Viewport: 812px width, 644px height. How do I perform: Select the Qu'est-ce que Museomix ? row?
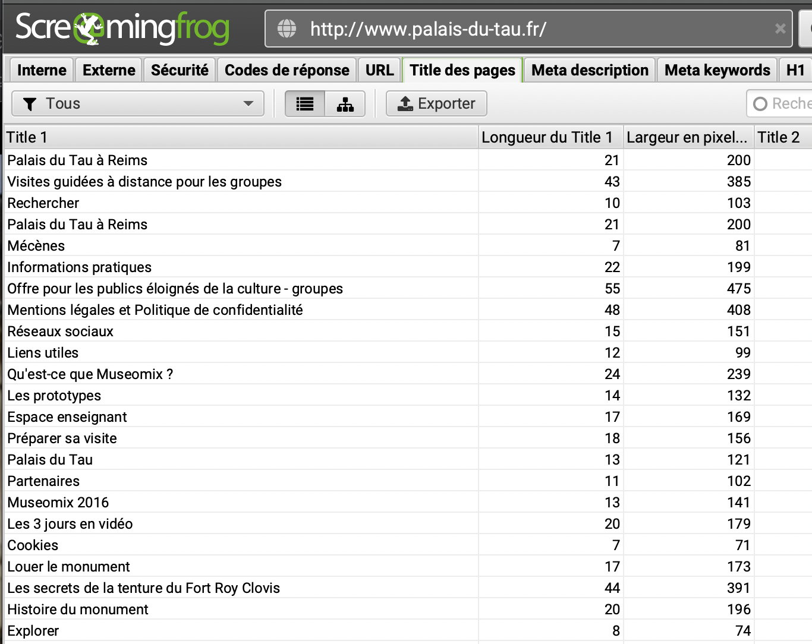[408, 374]
